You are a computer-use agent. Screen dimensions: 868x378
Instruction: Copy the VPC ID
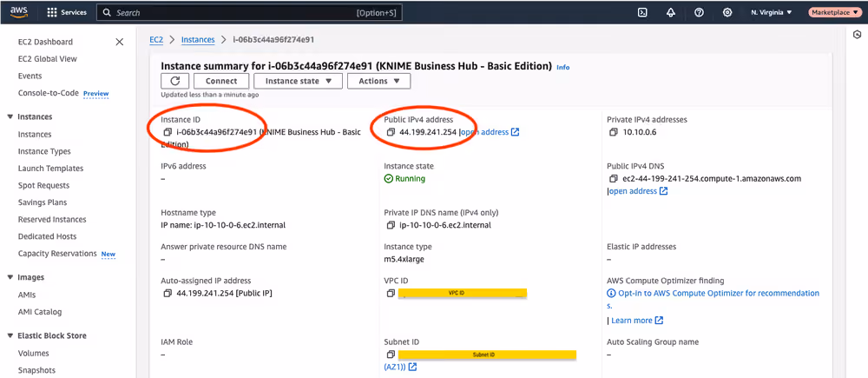[x=391, y=293]
